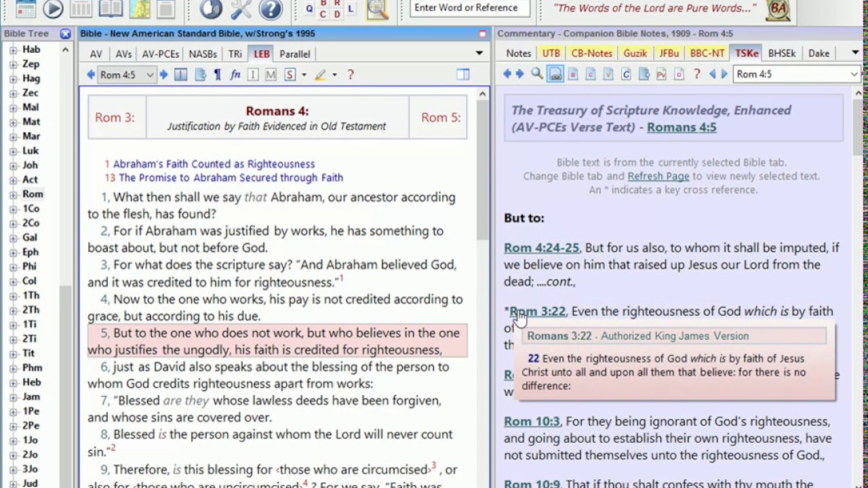The image size is (868, 488).
Task: Maximize Bible pane red square button
Action: (483, 33)
